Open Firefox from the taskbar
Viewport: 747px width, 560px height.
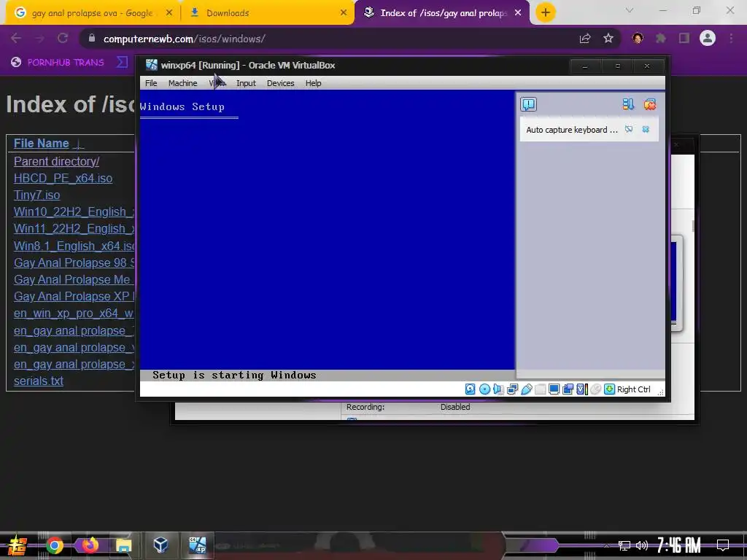pos(89,545)
